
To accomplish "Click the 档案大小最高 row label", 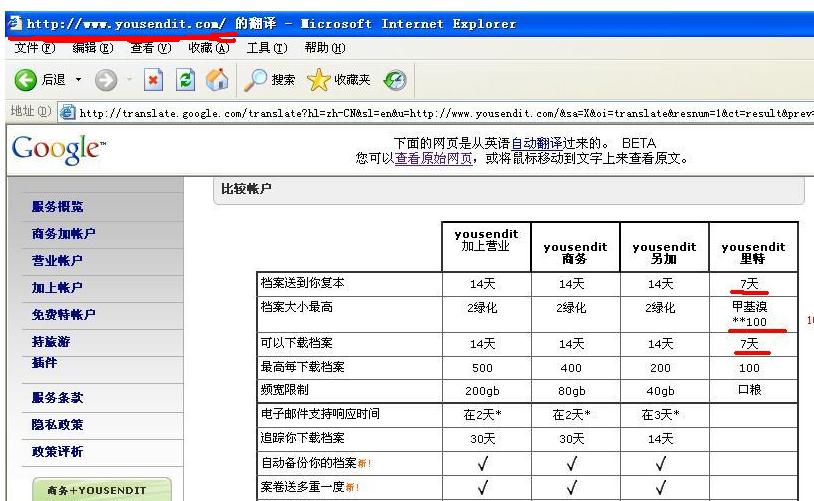I will click(x=296, y=307).
